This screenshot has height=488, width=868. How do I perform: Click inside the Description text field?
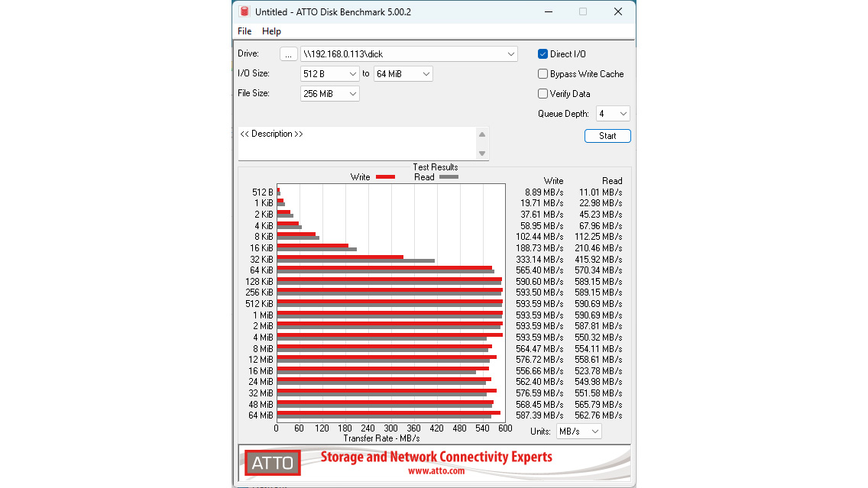click(x=358, y=144)
